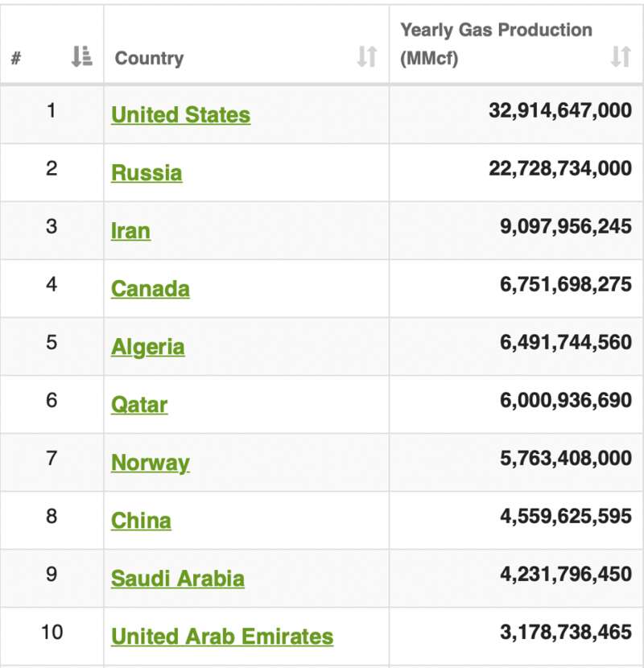Open the Canada country link
The width and height of the screenshot is (644, 668).
[150, 289]
